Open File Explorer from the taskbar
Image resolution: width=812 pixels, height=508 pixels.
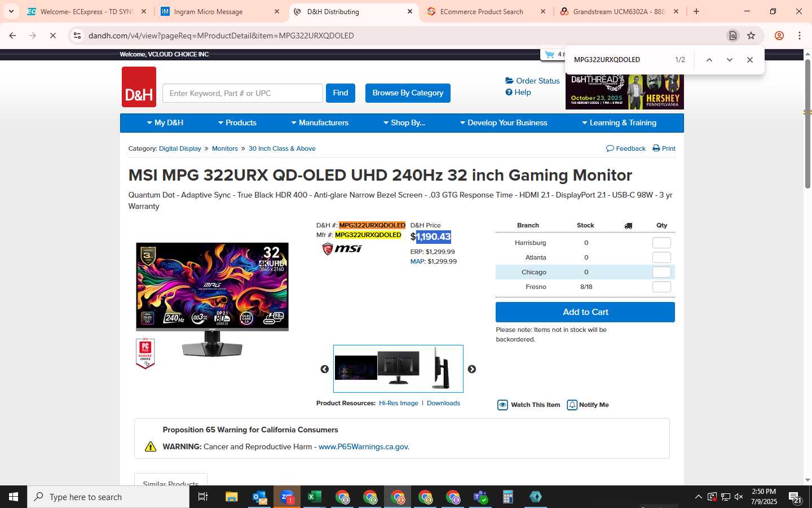point(232,497)
